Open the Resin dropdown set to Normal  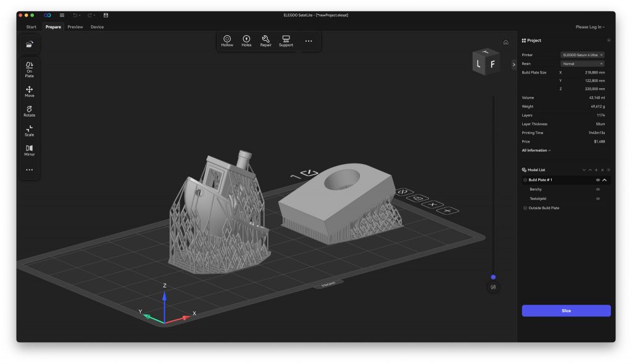point(582,64)
